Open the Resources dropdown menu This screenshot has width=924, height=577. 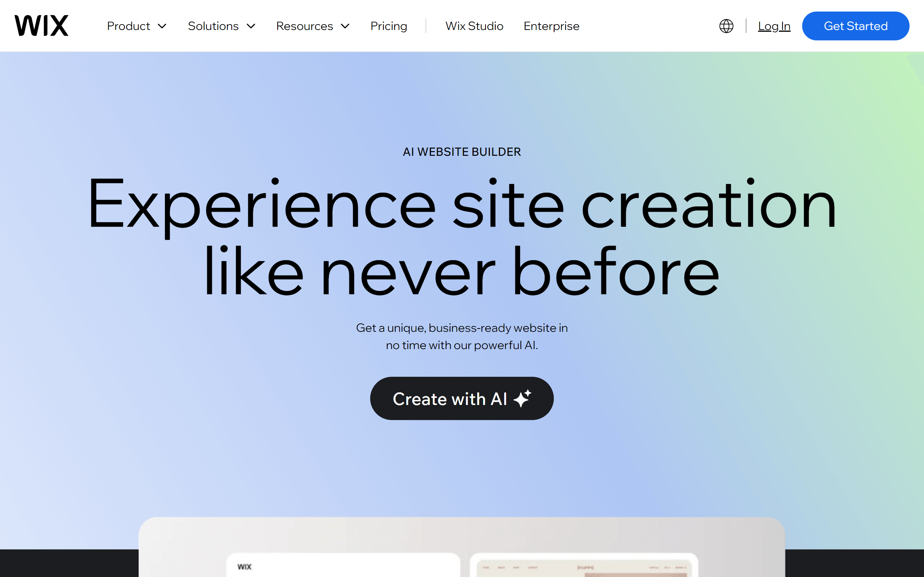314,25
